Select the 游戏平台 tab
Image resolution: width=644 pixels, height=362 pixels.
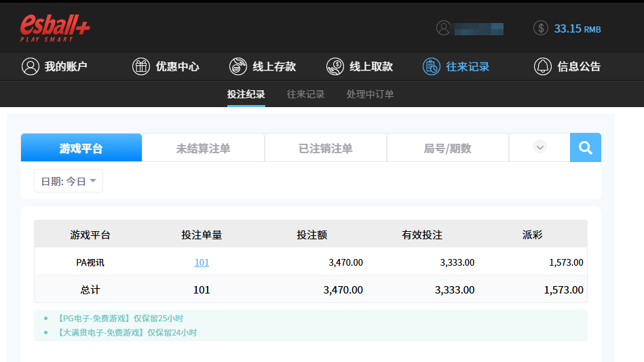click(81, 148)
